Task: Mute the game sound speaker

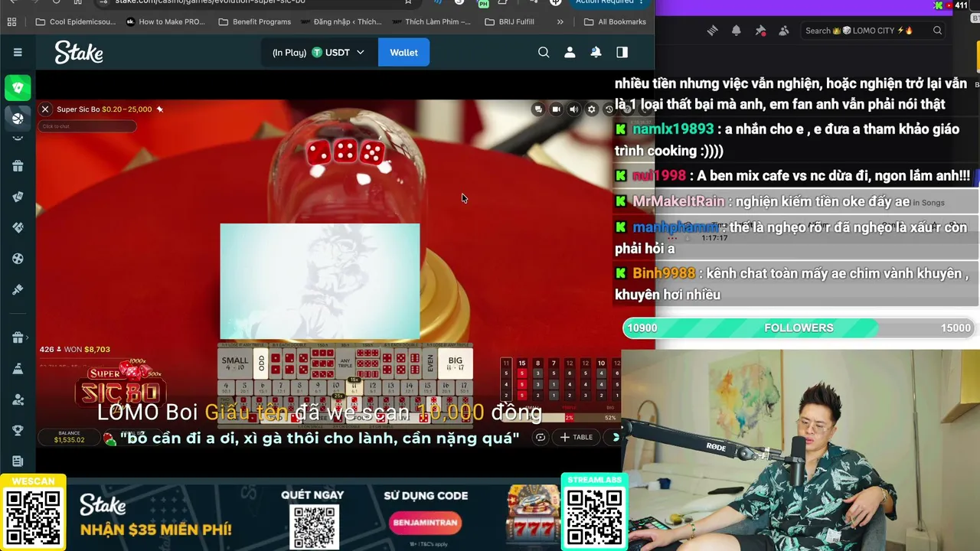Action: 573,109
